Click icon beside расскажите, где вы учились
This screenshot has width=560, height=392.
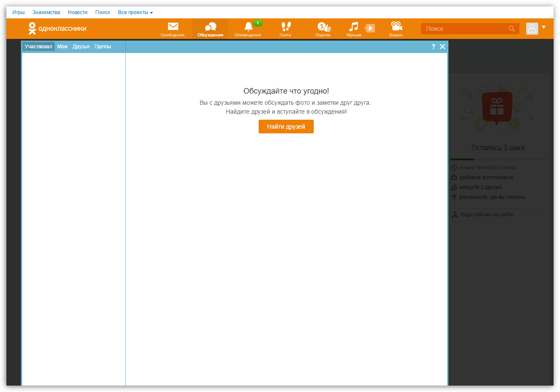click(x=454, y=197)
